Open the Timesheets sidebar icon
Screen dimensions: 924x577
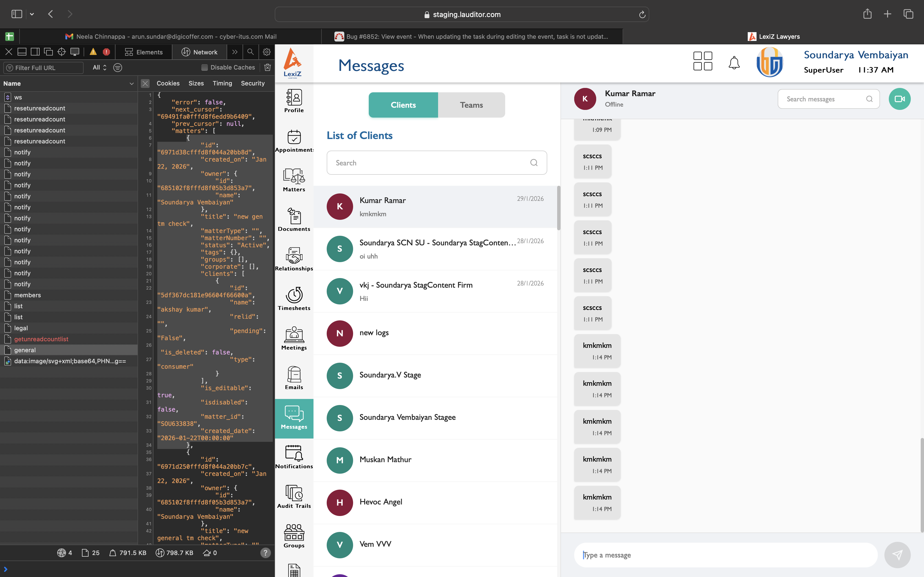(294, 298)
